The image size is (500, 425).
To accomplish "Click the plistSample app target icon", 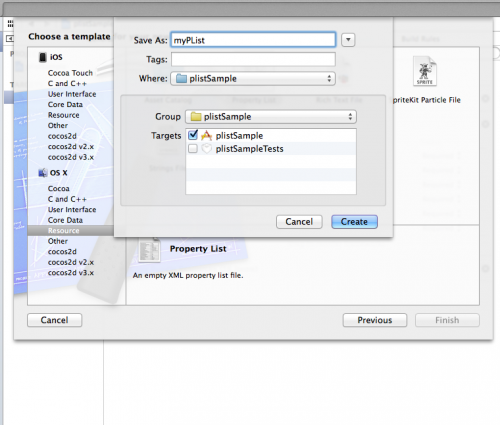I will click(x=206, y=135).
